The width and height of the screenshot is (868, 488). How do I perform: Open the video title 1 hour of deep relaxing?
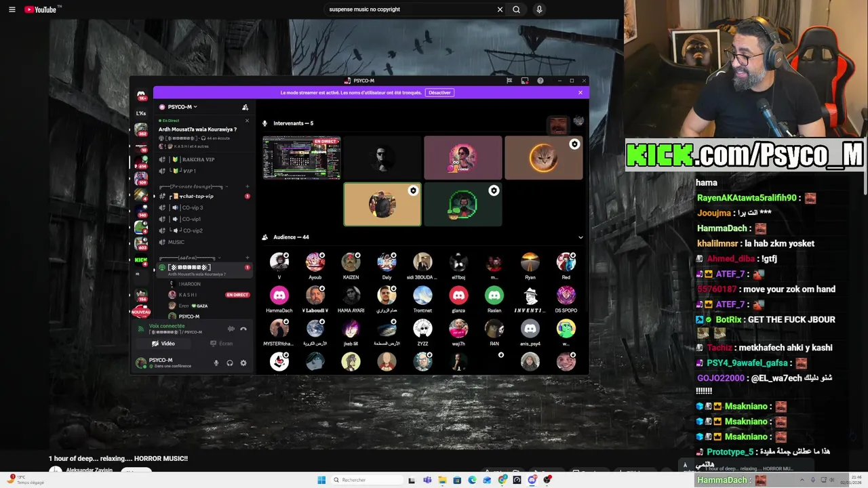point(118,459)
